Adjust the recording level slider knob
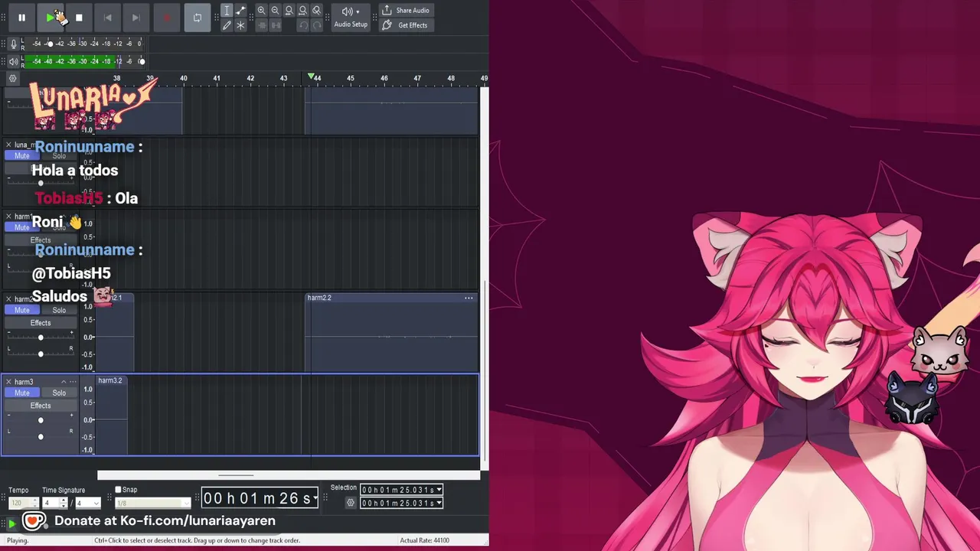Viewport: 980px width, 551px height. pos(50,44)
